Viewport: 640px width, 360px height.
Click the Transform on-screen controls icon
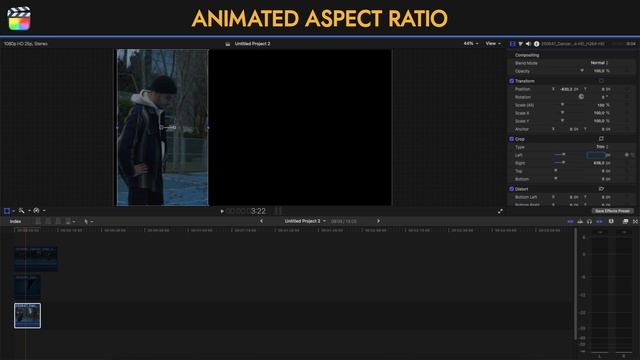coord(601,81)
